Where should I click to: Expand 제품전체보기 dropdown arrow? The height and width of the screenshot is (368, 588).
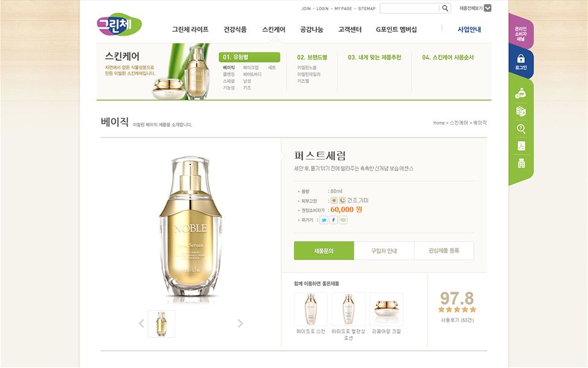point(488,8)
